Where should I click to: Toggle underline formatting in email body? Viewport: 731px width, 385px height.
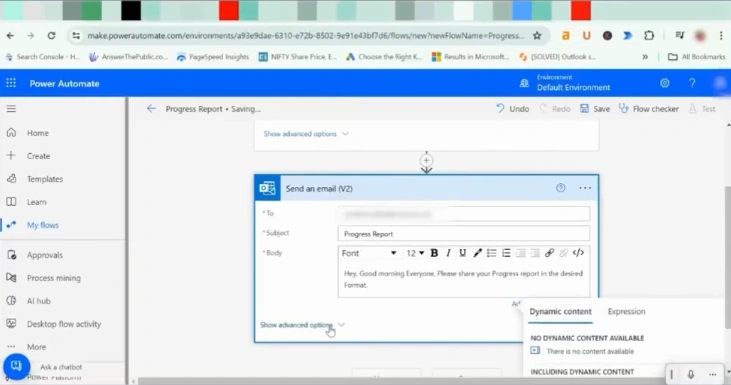pyautogui.click(x=462, y=253)
